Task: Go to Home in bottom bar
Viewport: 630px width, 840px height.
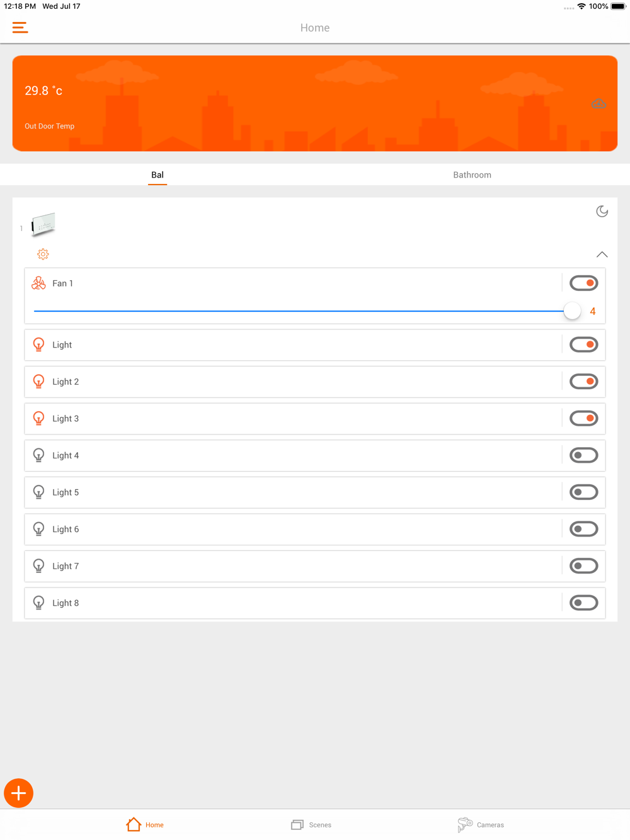Action: point(145,825)
